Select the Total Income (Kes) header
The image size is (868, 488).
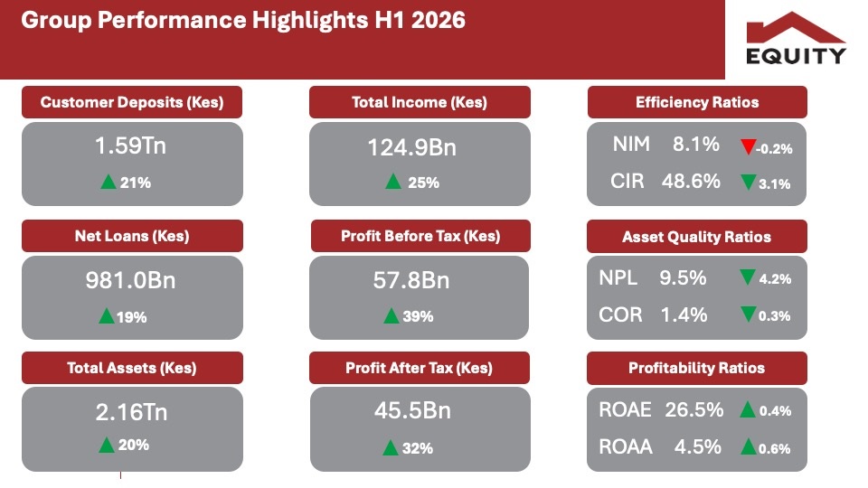click(x=420, y=102)
